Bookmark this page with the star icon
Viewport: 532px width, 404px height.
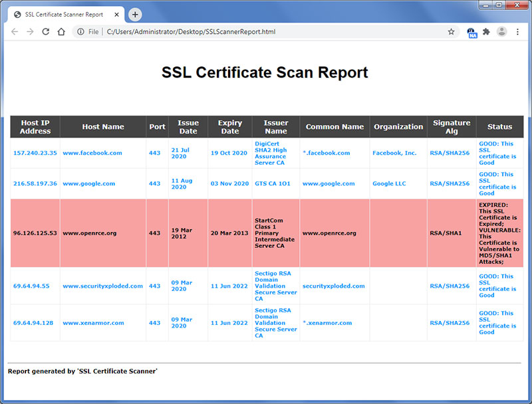pos(451,31)
